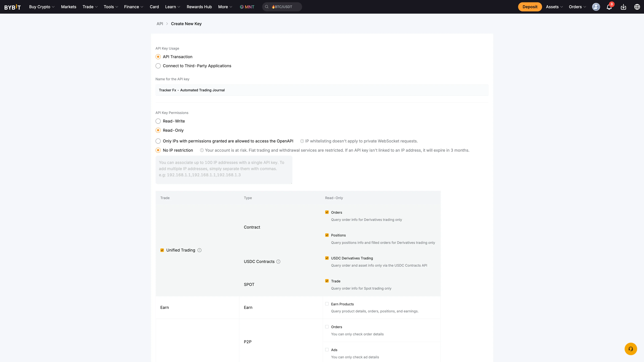Edit the API key name field
Viewport: 644px width, 362px height.
click(x=322, y=90)
